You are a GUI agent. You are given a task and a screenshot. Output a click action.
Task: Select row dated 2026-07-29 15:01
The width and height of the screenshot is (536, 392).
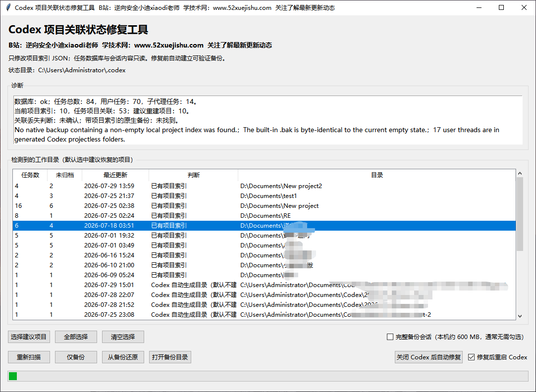coord(264,285)
